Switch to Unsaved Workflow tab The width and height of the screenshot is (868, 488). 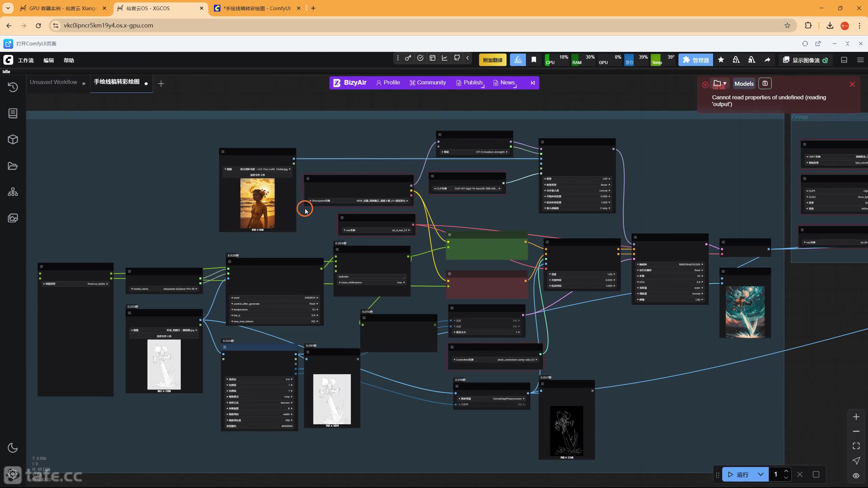(x=54, y=82)
